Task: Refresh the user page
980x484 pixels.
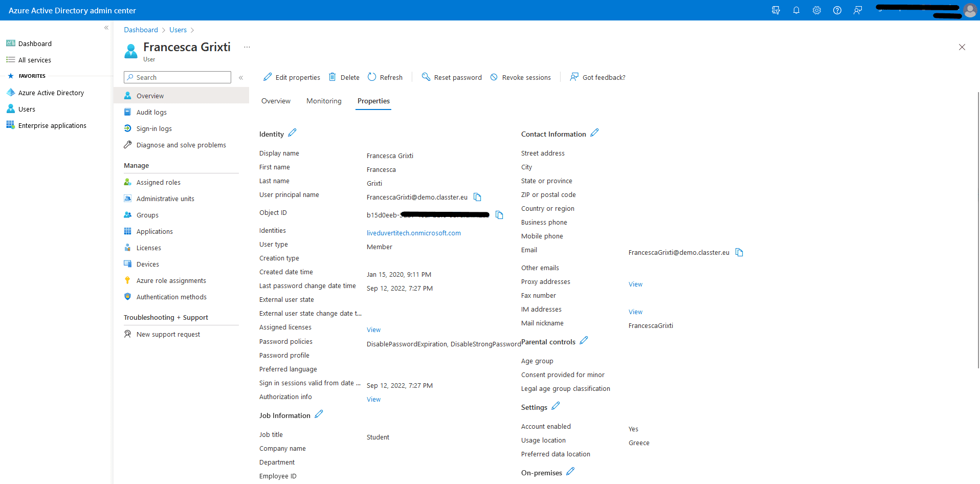Action: 385,77
